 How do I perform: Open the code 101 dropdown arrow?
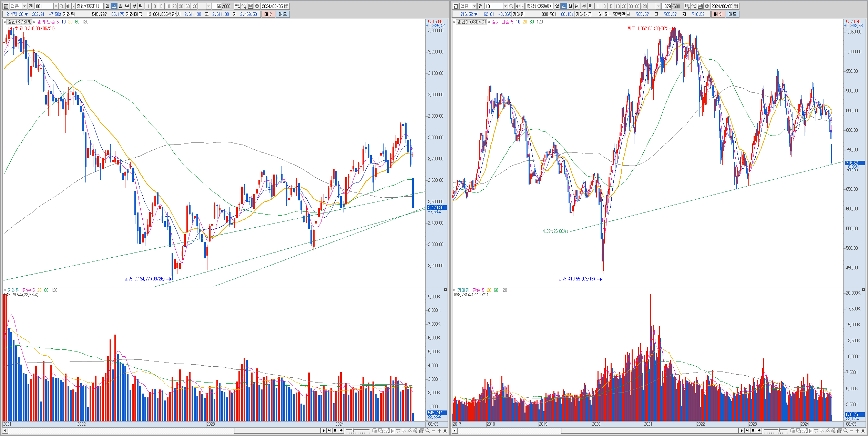coord(506,6)
